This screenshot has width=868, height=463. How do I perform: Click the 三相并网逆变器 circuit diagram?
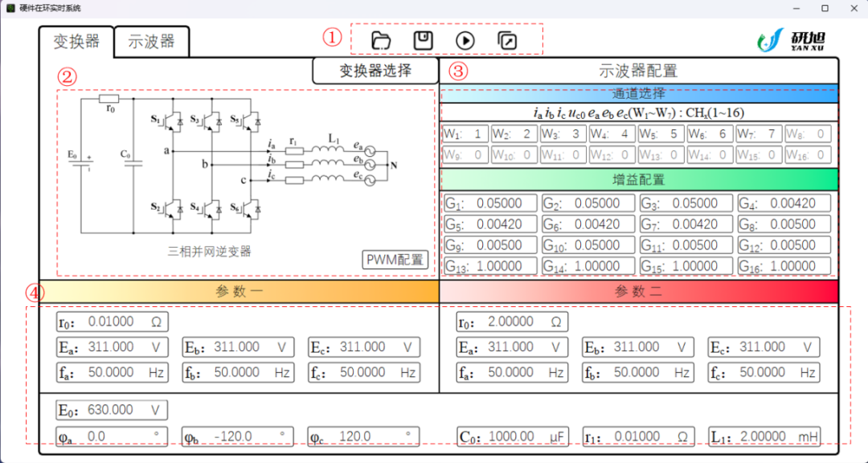tap(234, 165)
